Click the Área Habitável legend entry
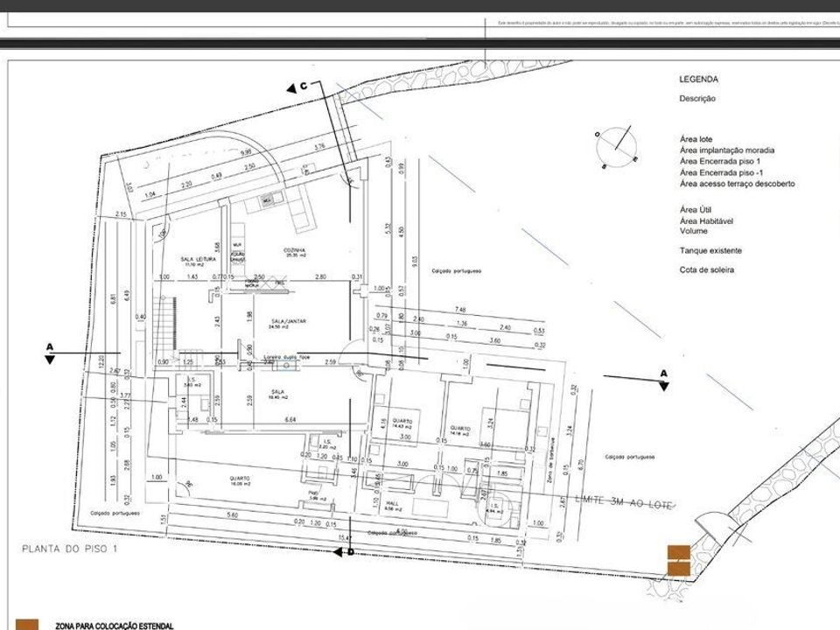This screenshot has width=840, height=630. click(706, 220)
